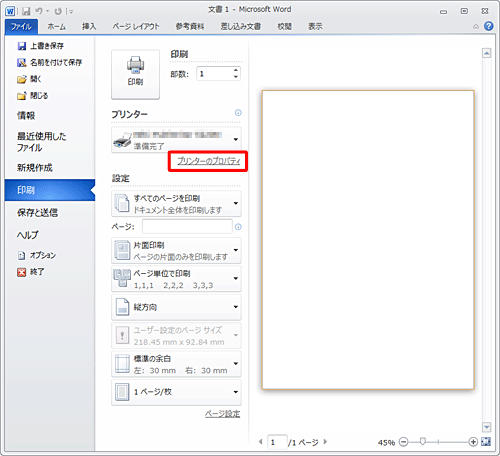Switch to the 表示 tab
The height and width of the screenshot is (456, 500).
click(315, 26)
